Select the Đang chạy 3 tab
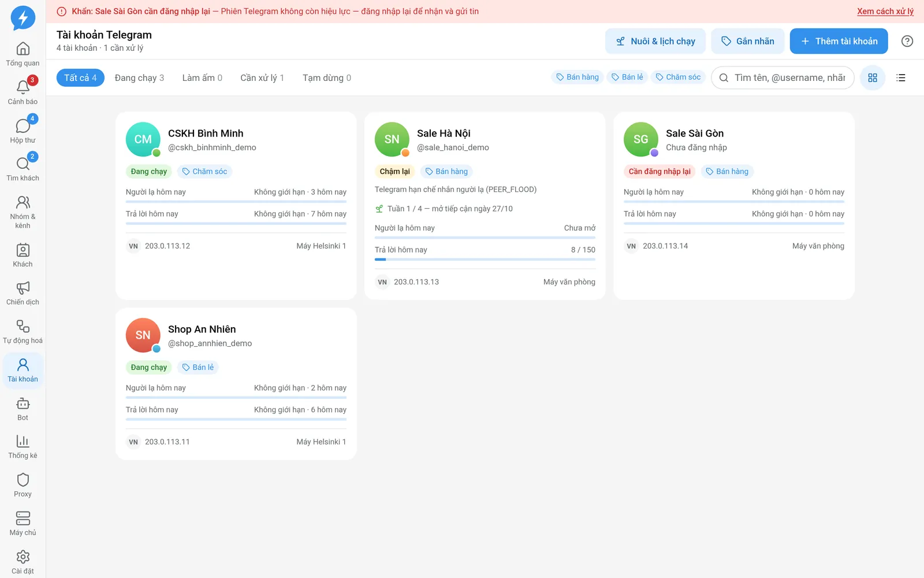This screenshot has width=924, height=578. click(x=139, y=77)
